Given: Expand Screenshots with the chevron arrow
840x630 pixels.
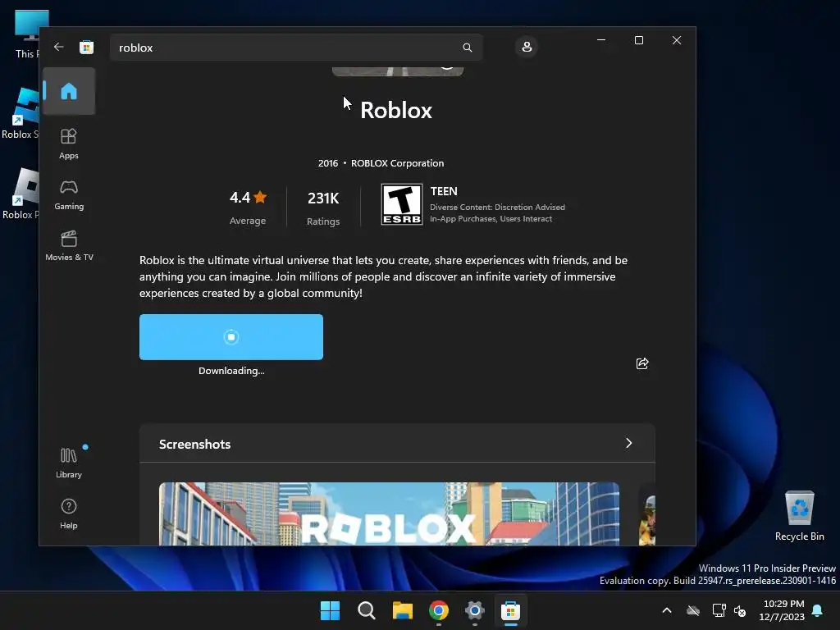Looking at the screenshot, I should coord(629,443).
